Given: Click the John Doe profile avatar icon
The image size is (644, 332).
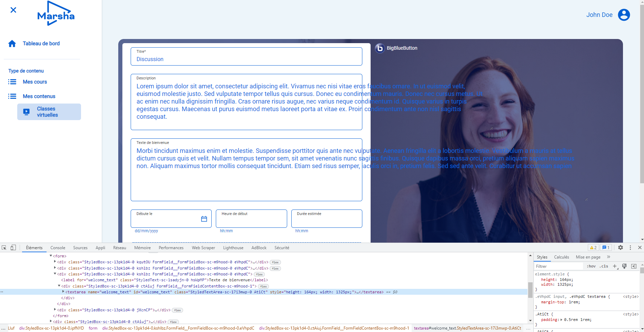Looking at the screenshot, I should (x=624, y=14).
